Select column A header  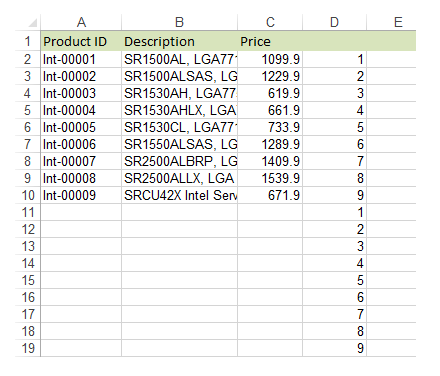81,22
